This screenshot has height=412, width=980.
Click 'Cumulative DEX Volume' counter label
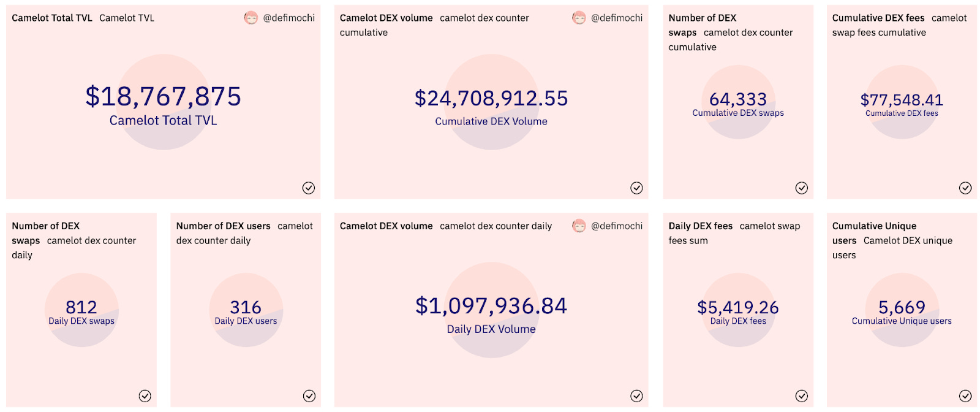pyautogui.click(x=491, y=121)
